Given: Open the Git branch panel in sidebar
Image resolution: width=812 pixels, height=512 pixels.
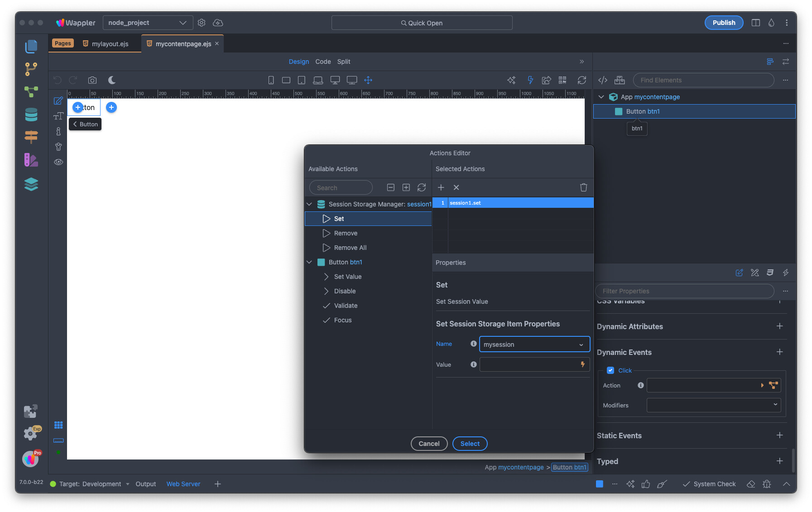Looking at the screenshot, I should click(31, 69).
